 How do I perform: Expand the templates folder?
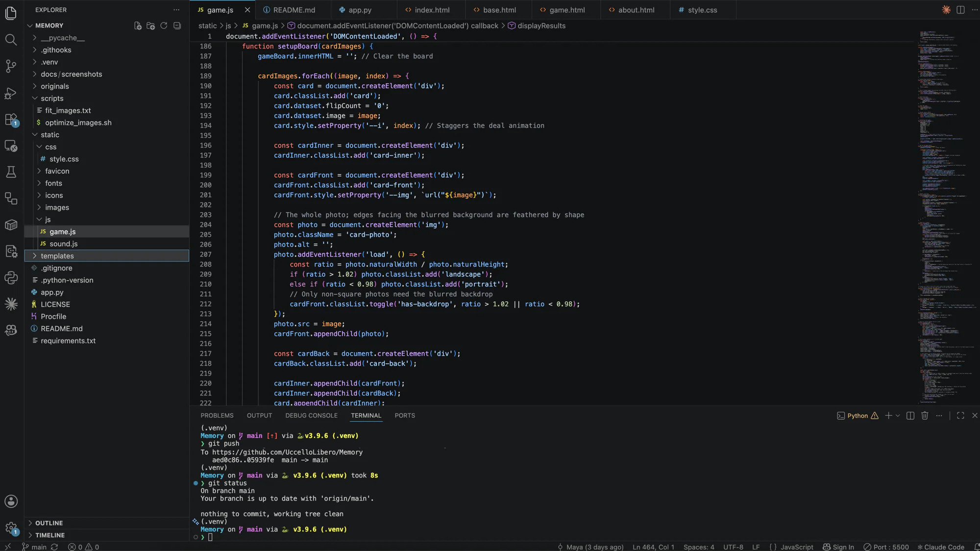[x=107, y=256]
